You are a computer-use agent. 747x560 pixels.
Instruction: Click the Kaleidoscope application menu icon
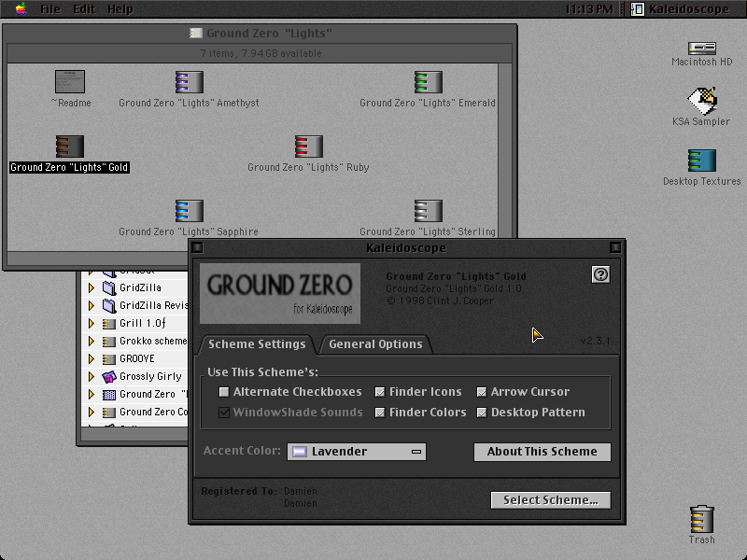[x=638, y=9]
